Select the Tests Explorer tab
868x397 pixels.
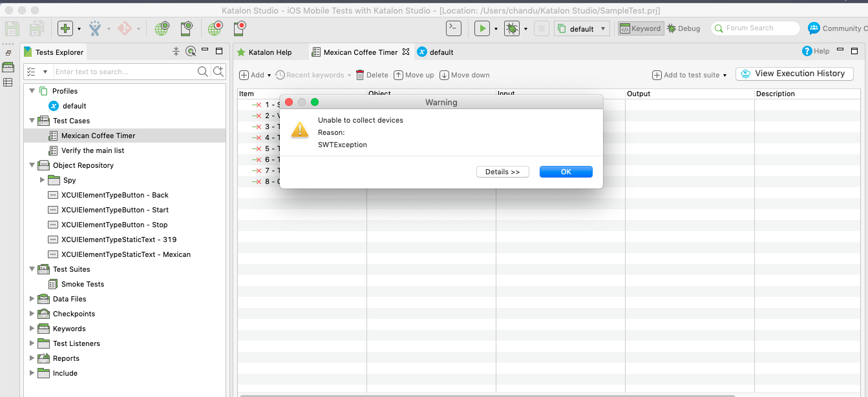click(53, 52)
